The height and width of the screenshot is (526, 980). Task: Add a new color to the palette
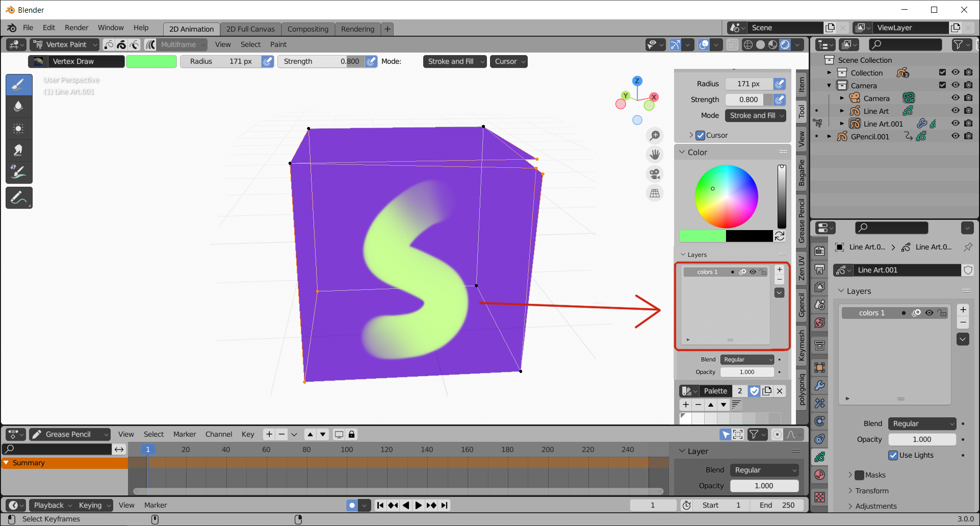point(686,405)
